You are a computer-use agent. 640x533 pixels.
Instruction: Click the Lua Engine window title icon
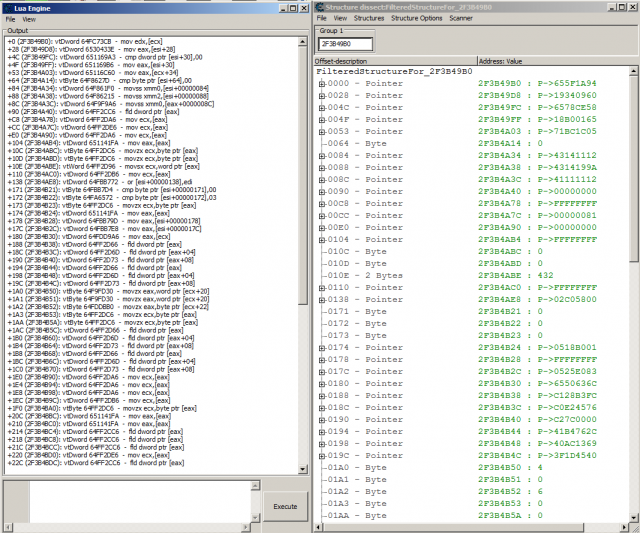click(7, 7)
